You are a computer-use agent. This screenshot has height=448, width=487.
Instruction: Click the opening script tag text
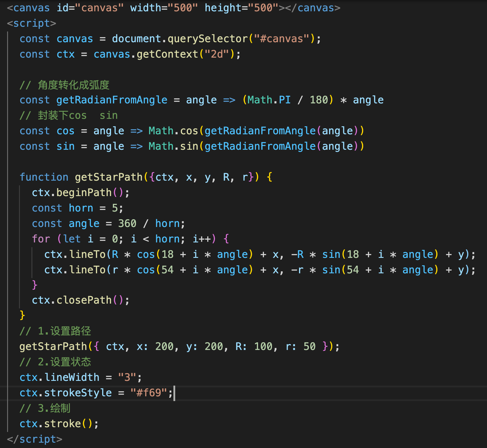32,23
